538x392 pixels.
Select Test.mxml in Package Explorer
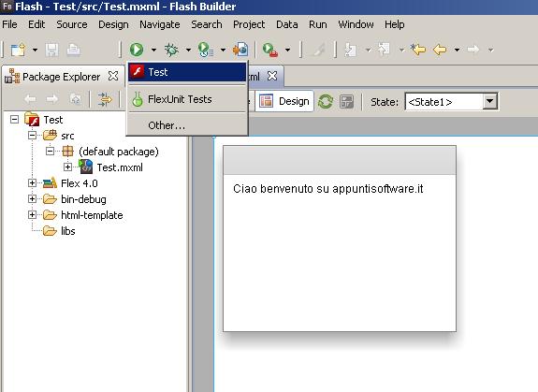120,167
